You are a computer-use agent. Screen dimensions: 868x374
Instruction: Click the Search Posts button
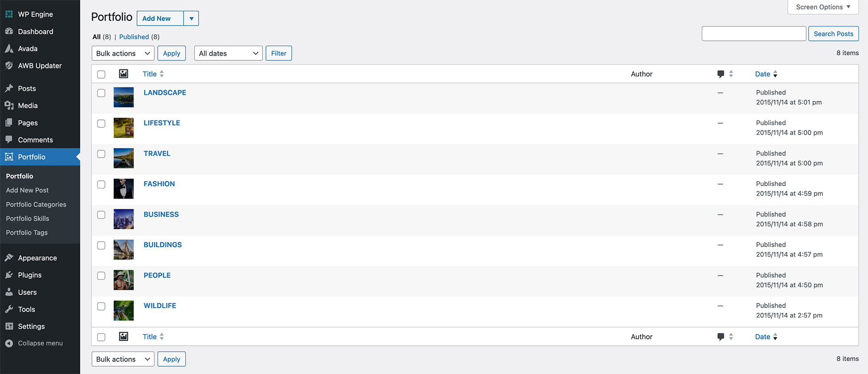[x=833, y=34]
